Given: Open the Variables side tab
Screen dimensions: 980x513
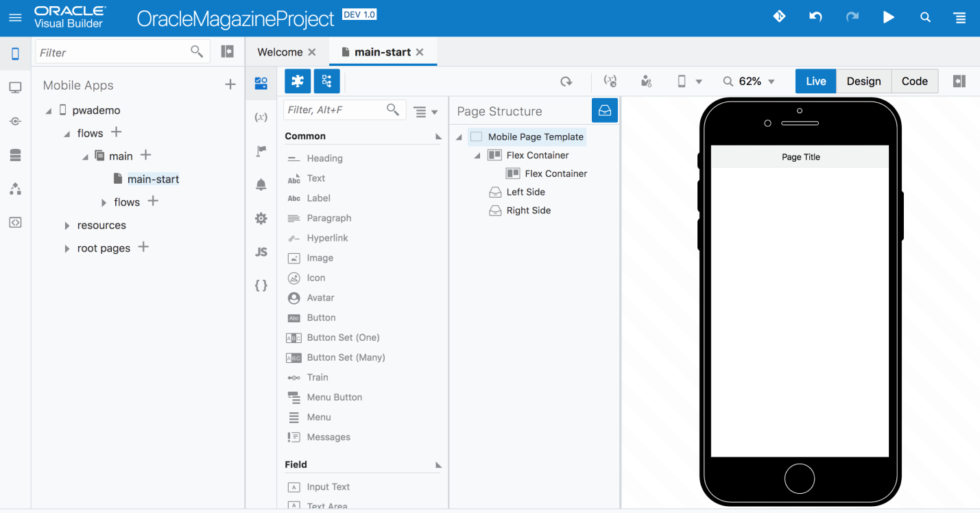Looking at the screenshot, I should (x=261, y=117).
